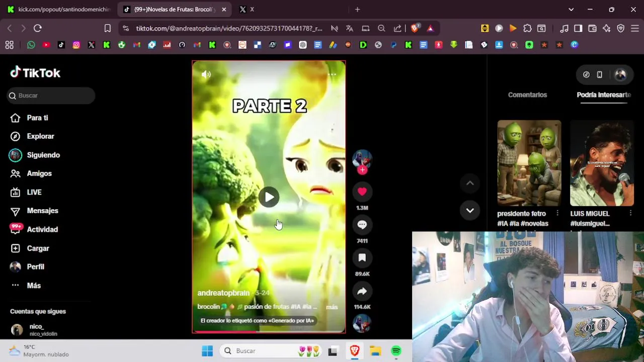Open presidente fetro video thumbnail
Screen dimensions: 644x362
click(x=529, y=163)
